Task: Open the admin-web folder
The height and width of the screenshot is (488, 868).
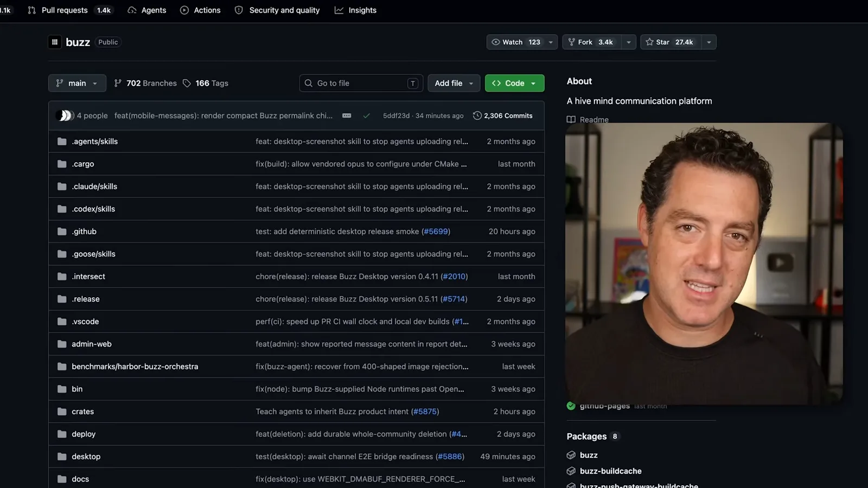Action: pos(92,344)
